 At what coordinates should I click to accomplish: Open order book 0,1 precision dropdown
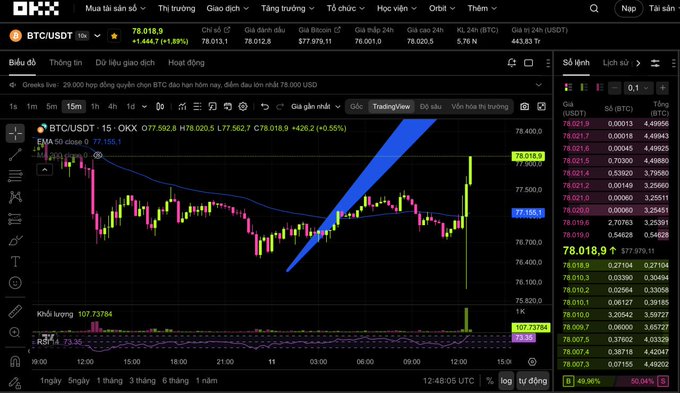click(x=638, y=88)
